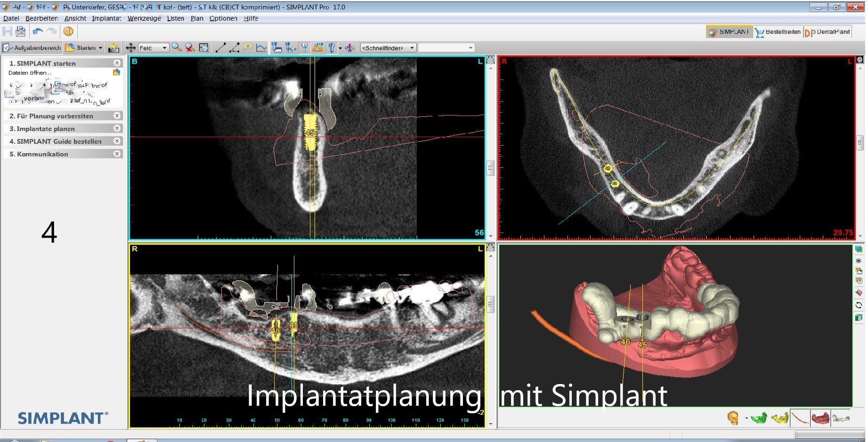Click the unzoom magnifier with red cross
Image resolution: width=868 pixels, height=442 pixels.
click(190, 48)
